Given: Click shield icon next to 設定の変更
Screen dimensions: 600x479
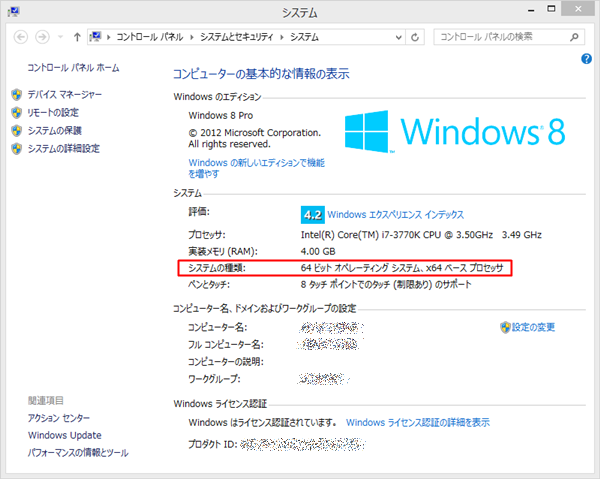Looking at the screenshot, I should (x=505, y=327).
